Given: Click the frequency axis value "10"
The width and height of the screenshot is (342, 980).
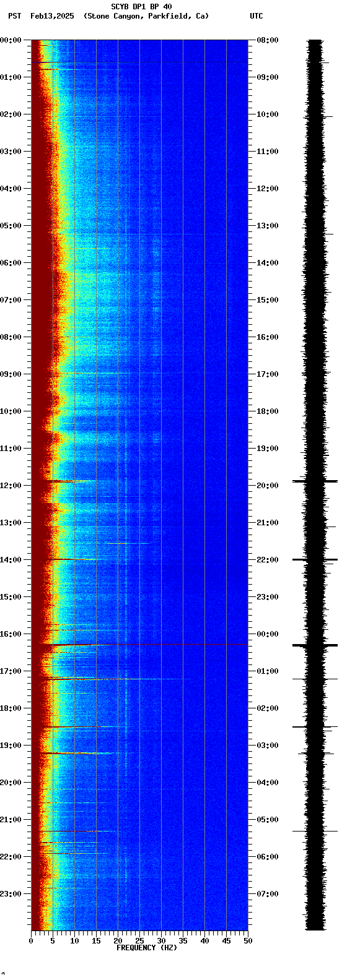Looking at the screenshot, I should [x=74, y=941].
